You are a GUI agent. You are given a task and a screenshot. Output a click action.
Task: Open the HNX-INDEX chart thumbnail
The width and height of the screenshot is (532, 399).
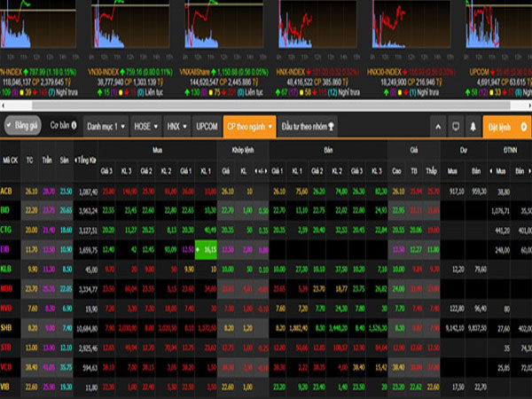click(317, 24)
